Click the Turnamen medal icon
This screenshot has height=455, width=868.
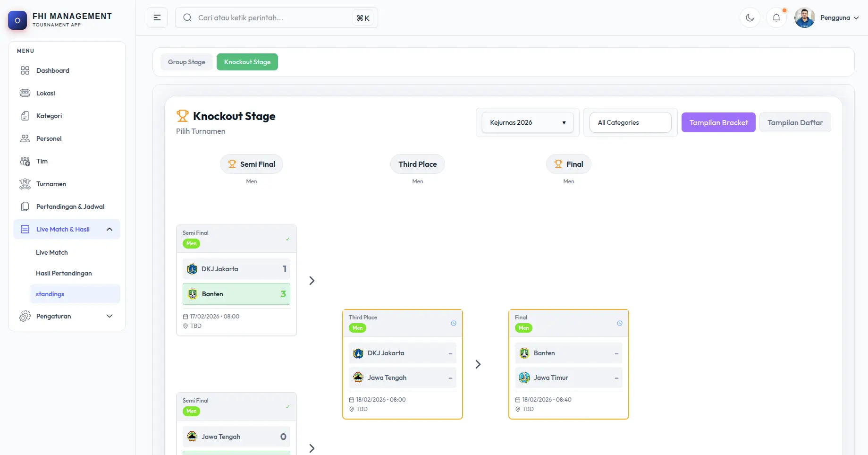tap(25, 184)
